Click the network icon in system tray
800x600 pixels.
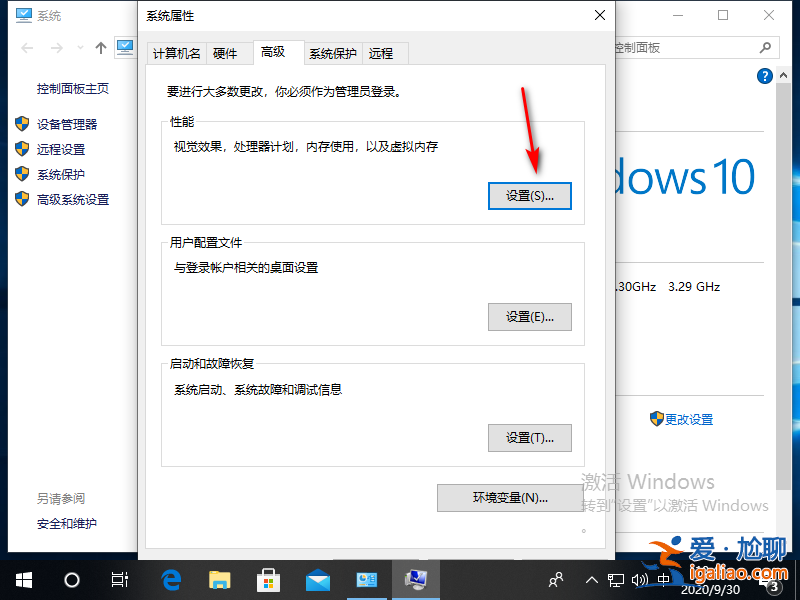tap(616, 580)
